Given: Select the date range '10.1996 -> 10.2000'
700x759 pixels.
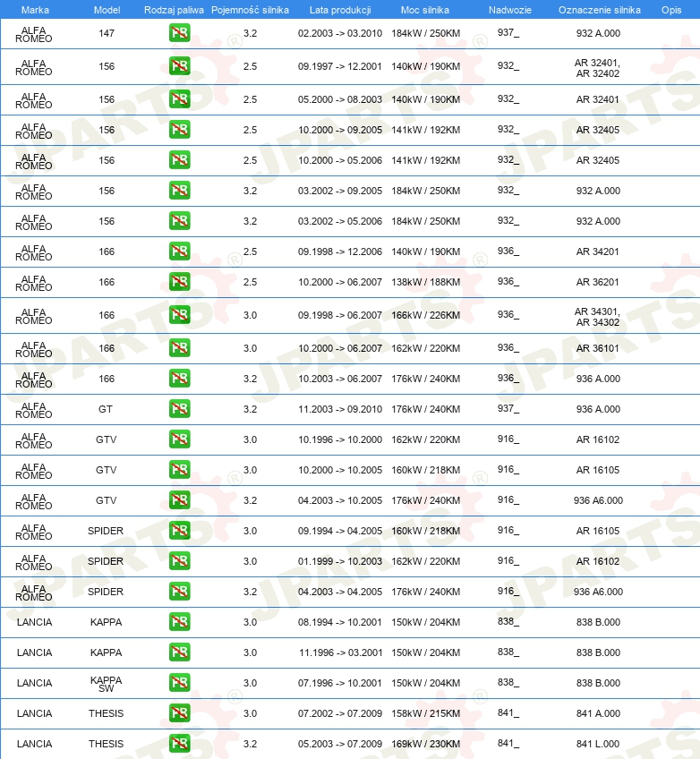Looking at the screenshot, I should 340,440.
